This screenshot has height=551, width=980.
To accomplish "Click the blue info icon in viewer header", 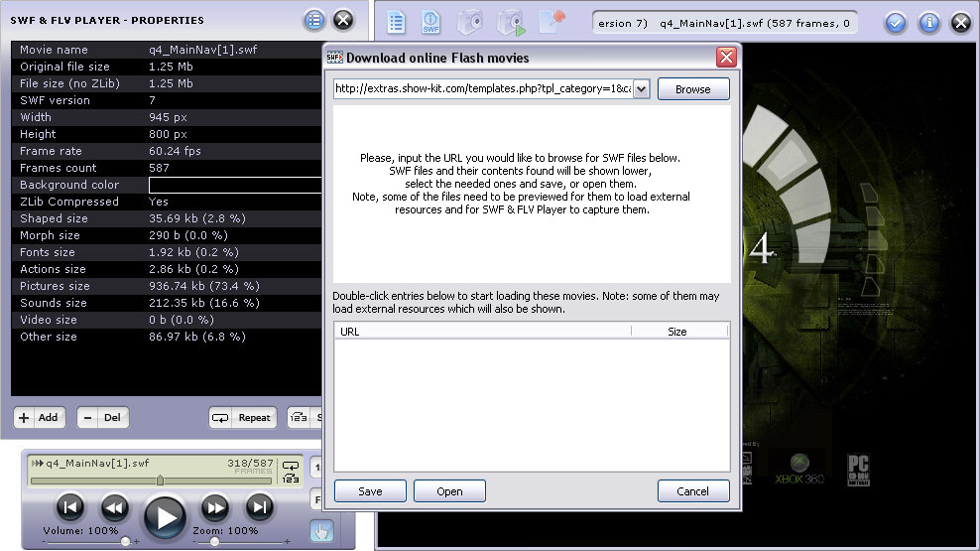I will pos(928,23).
